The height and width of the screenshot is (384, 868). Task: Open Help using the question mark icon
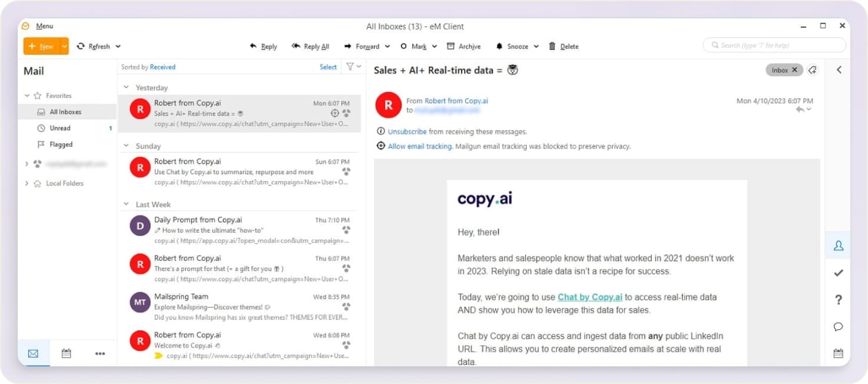tap(839, 300)
